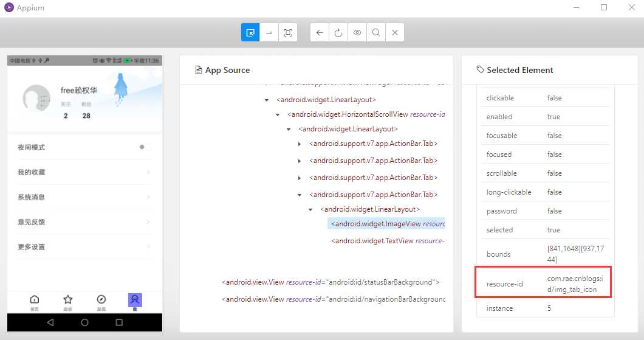This screenshot has height=340, width=644.
Task: Click the Appium logo in title bar
Action: (9, 7)
